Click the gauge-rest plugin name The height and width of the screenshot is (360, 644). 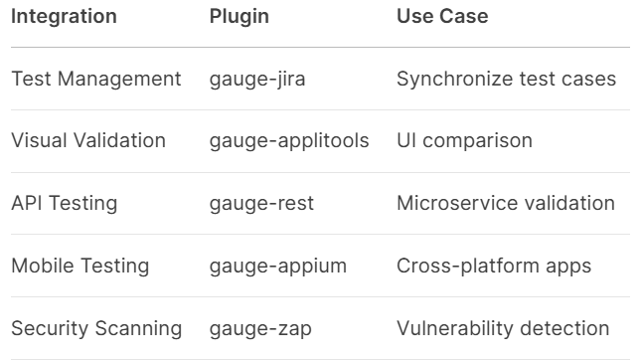[x=261, y=204]
